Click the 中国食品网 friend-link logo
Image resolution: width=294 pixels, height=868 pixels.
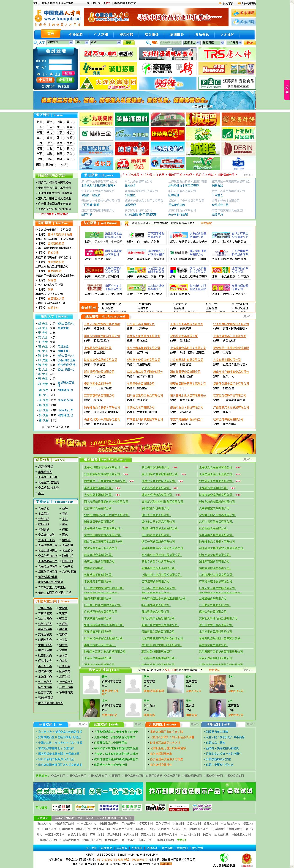click(132, 808)
